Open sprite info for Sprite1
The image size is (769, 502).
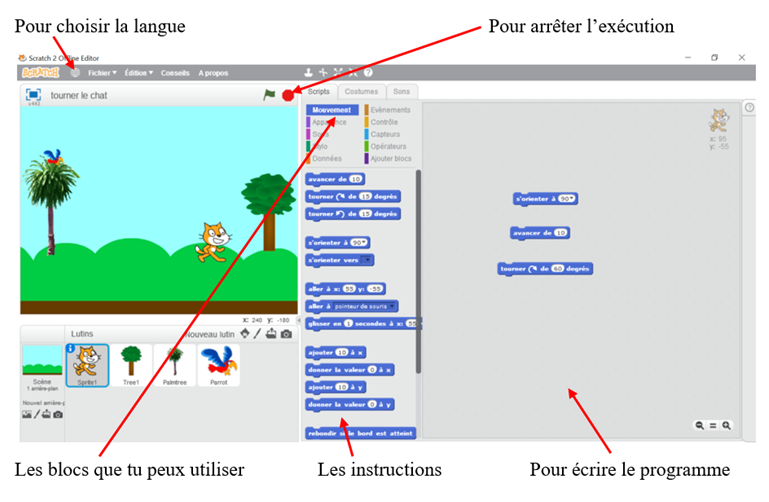point(71,348)
